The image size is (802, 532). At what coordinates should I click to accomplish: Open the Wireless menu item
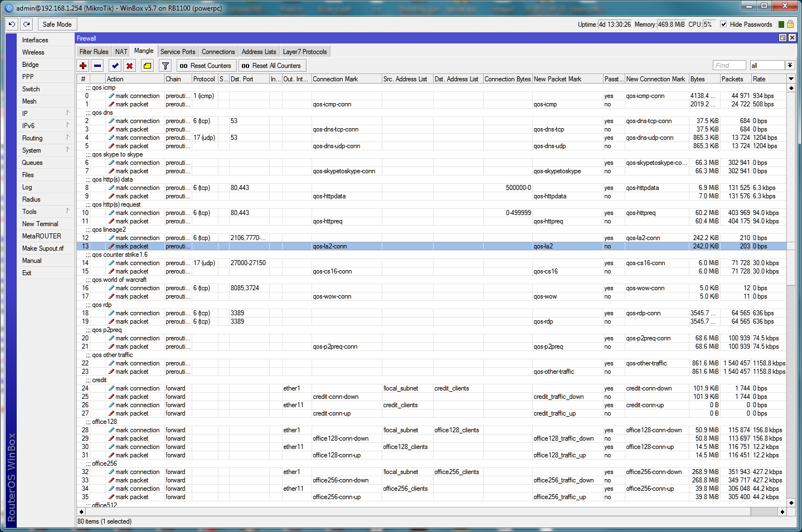(46, 52)
